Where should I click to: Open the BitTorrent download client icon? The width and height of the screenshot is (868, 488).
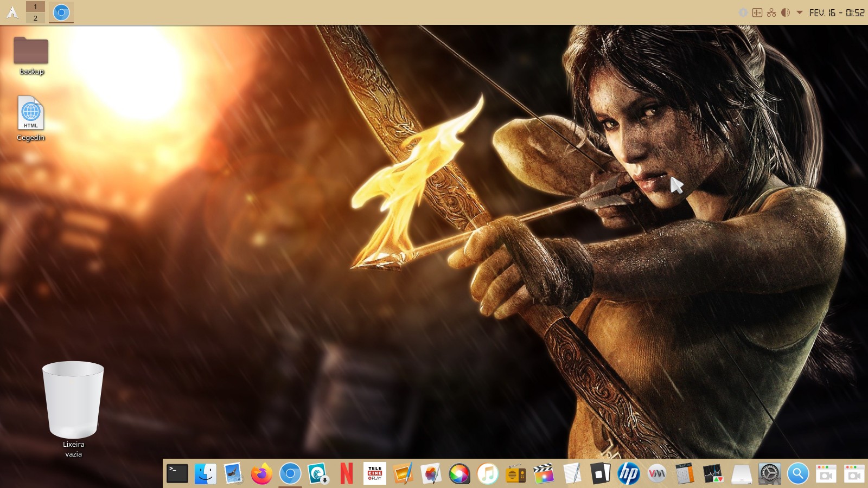[318, 474]
